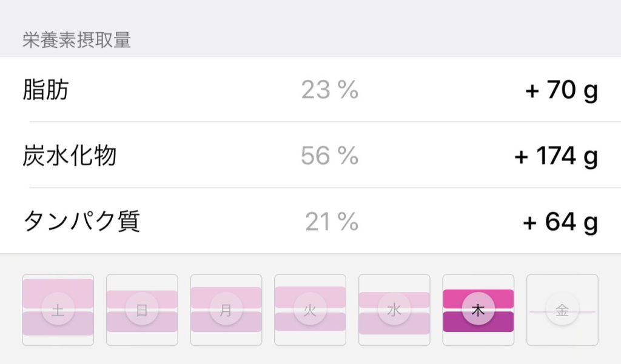The height and width of the screenshot is (364, 621).
Task: Select the Tuesday (火) day tile
Action: (x=310, y=310)
